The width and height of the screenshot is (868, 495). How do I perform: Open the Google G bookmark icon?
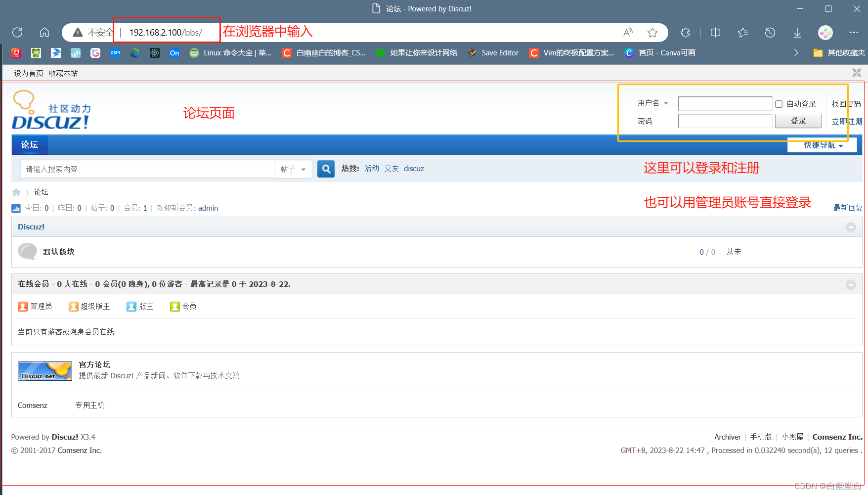[x=95, y=53]
